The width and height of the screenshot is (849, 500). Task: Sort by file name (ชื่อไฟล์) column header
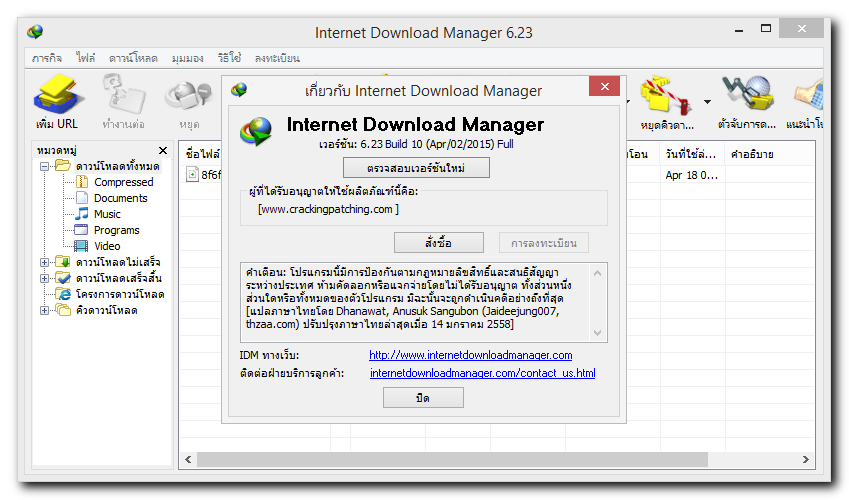click(201, 154)
